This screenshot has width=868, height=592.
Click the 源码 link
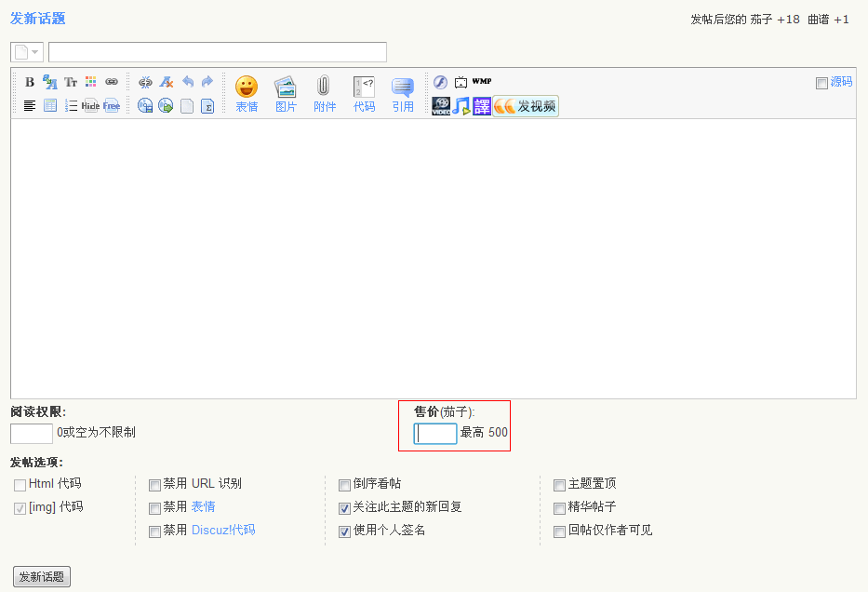(841, 82)
